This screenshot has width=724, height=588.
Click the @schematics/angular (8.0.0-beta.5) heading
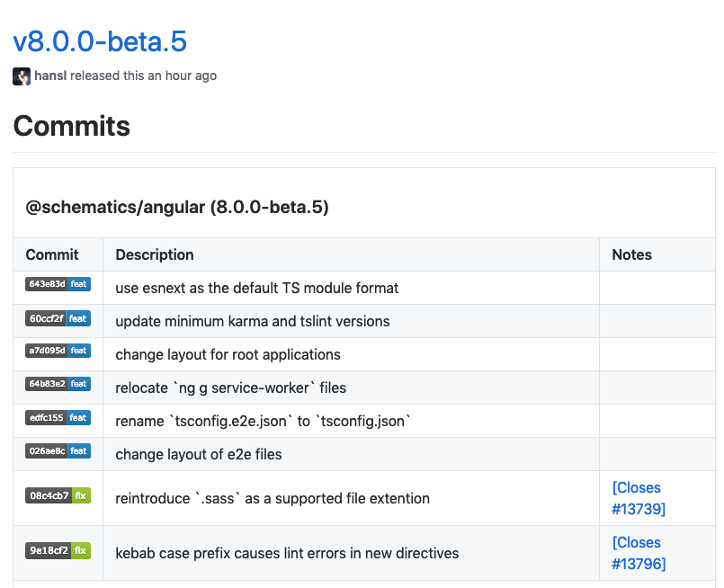(177, 208)
